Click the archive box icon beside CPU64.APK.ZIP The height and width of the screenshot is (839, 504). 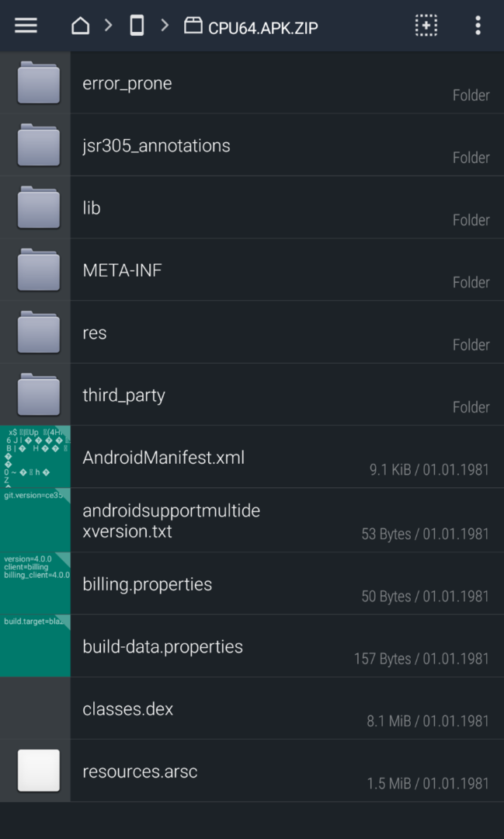pos(193,26)
